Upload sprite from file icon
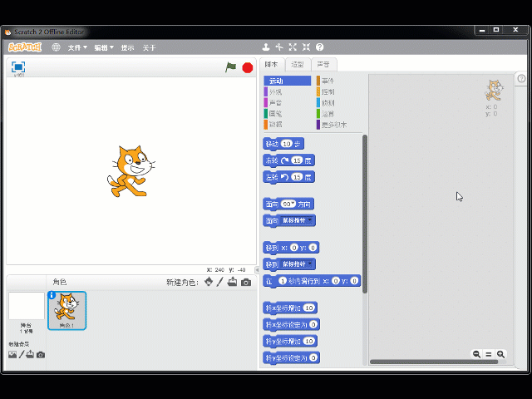 click(x=233, y=282)
